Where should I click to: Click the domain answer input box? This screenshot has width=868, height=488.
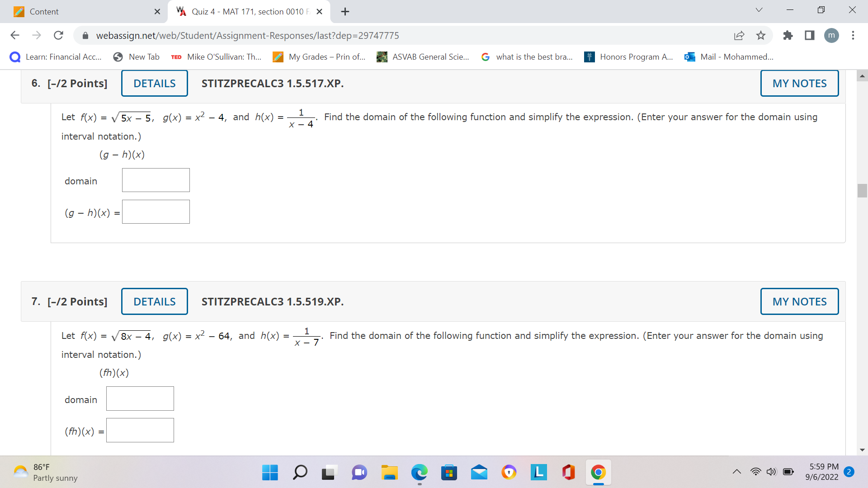point(156,180)
